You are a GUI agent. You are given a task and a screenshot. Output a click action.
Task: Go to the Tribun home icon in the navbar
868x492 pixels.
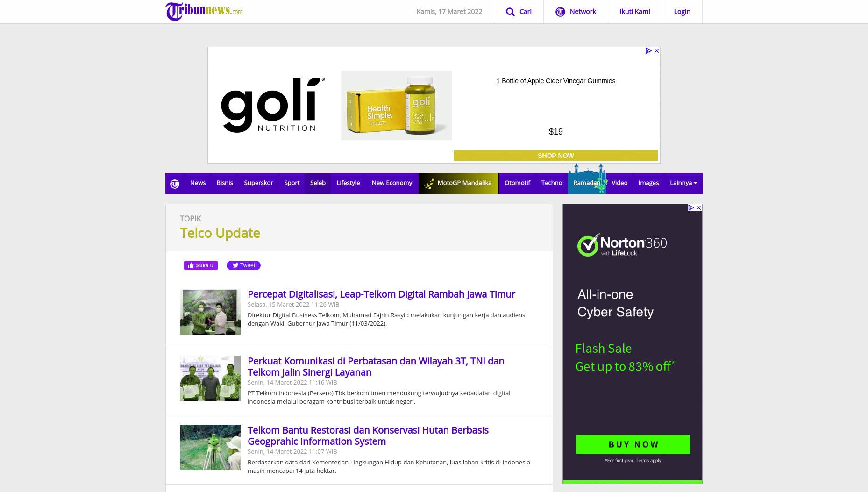[175, 184]
